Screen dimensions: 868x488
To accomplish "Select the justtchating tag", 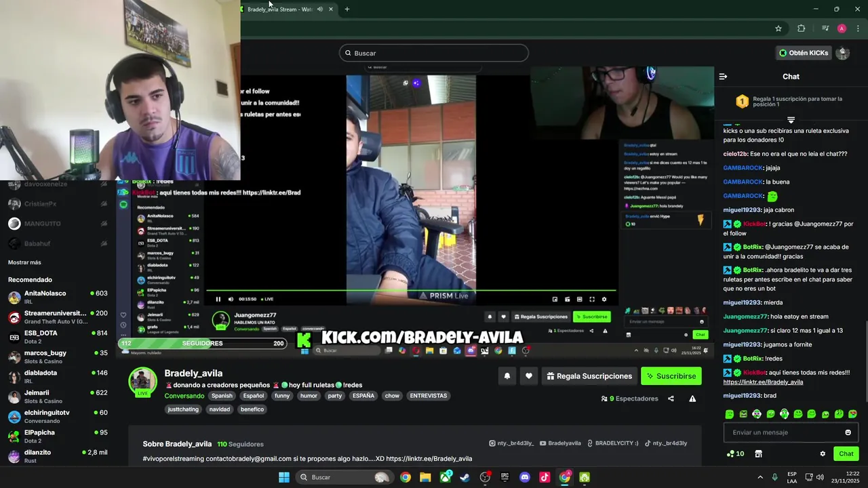I will pos(183,409).
